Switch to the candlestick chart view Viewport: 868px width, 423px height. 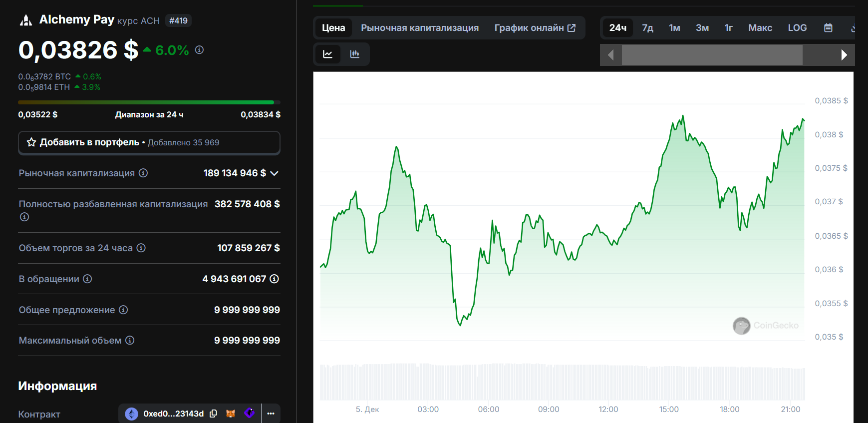[355, 54]
